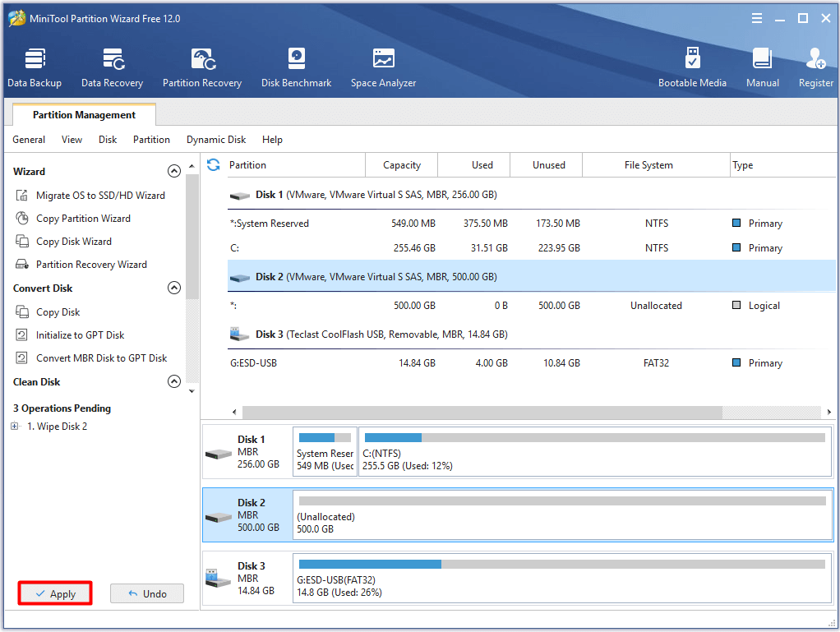
Task: Sort by the Capacity column header
Action: [x=402, y=165]
